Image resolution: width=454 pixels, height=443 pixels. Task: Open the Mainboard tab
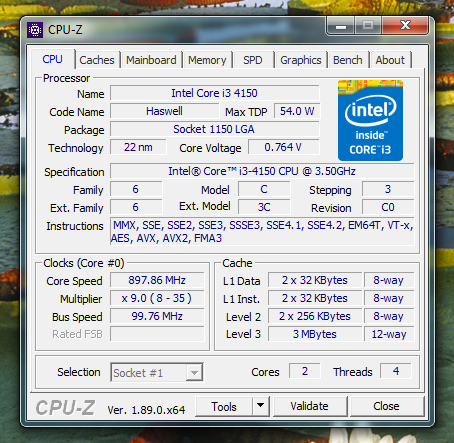pos(151,60)
